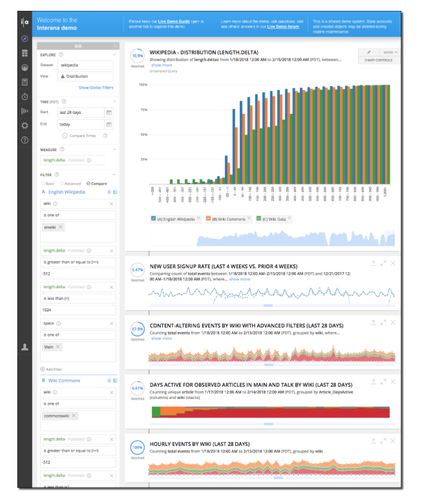Open the settings gear in sidebar
This screenshot has height=504, width=423.
pos(25,126)
